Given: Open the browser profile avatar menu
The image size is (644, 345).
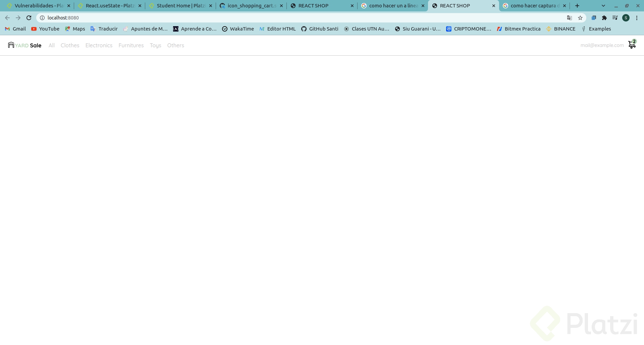Looking at the screenshot, I should click(626, 18).
